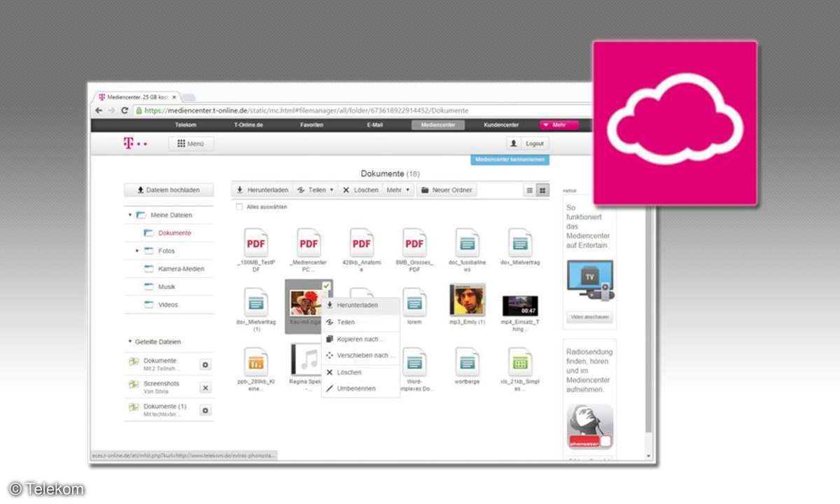Viewport: 840px width, 504px height.
Task: Check the Alles auswählen checkbox
Action: (239, 207)
